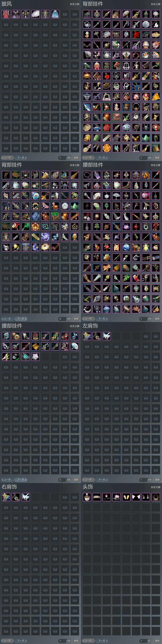Image resolution: width=162 pixels, height=644 pixels.
Task: Choose the white cat ears headwear
Action: (x=136, y=497)
